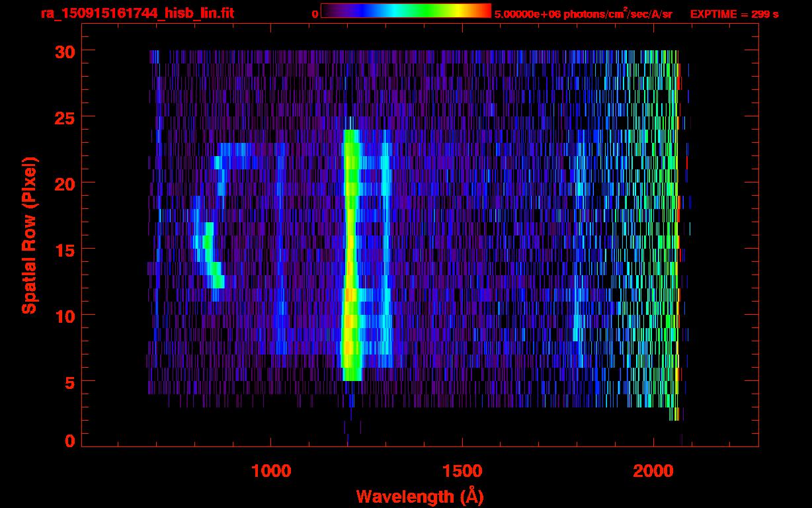This screenshot has height=508, width=812.
Task: Click the colorbar minimum value 0
Action: point(315,14)
